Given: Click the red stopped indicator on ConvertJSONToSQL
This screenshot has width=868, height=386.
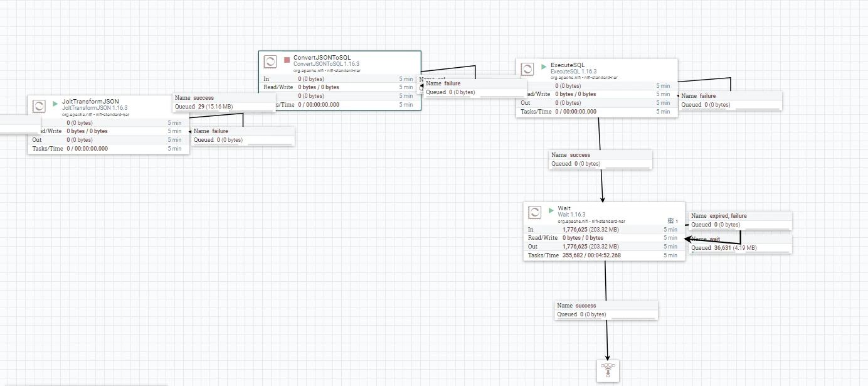Looking at the screenshot, I should (x=287, y=60).
